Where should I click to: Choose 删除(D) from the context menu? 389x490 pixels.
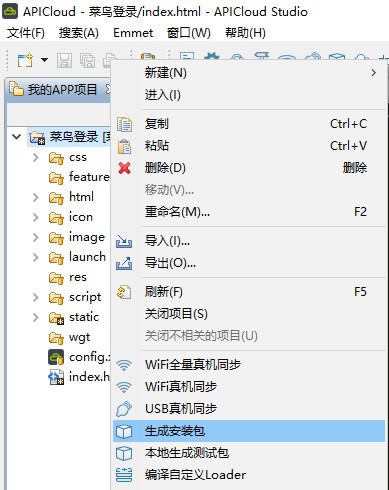click(x=249, y=168)
